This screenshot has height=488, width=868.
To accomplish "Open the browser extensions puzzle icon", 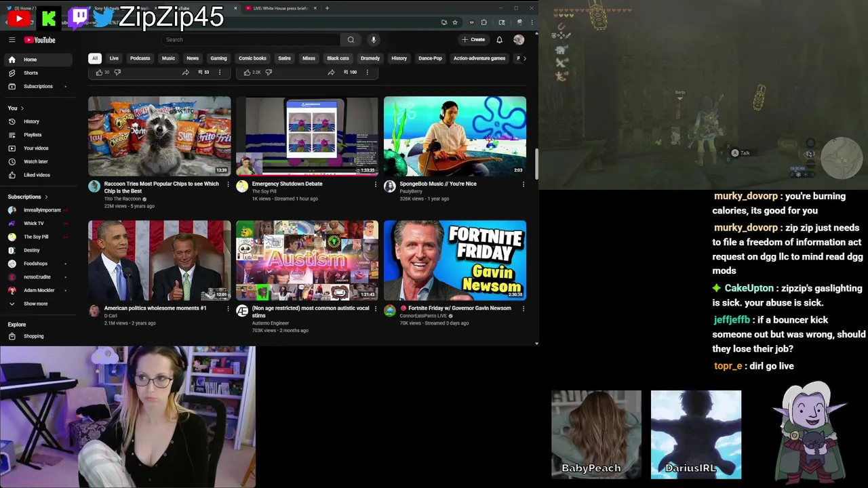I will pyautogui.click(x=484, y=22).
